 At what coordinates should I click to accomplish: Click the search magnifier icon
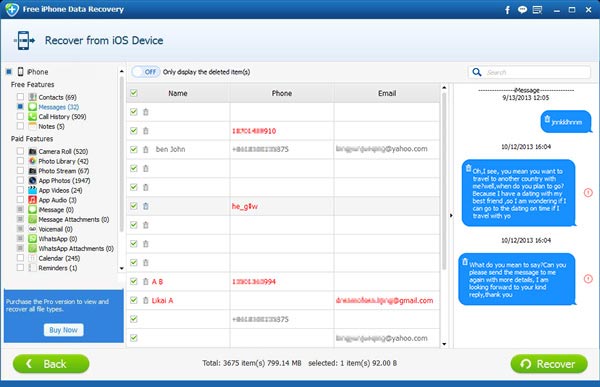click(477, 72)
